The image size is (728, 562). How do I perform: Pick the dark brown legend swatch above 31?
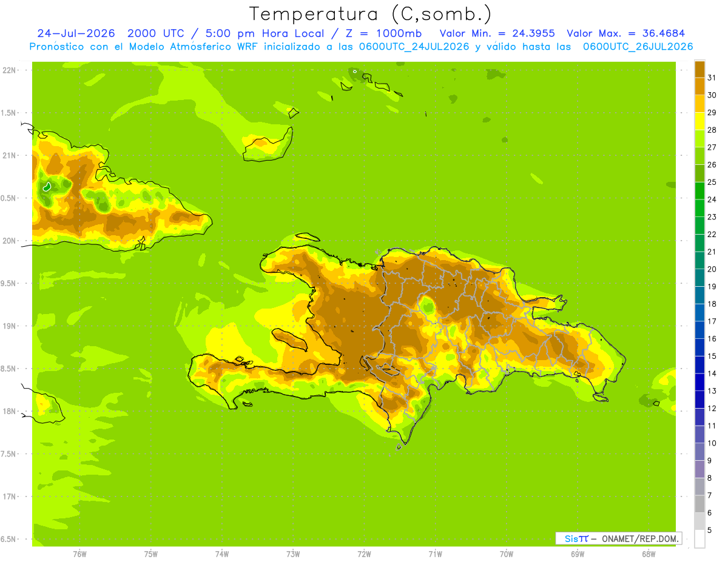pos(699,69)
